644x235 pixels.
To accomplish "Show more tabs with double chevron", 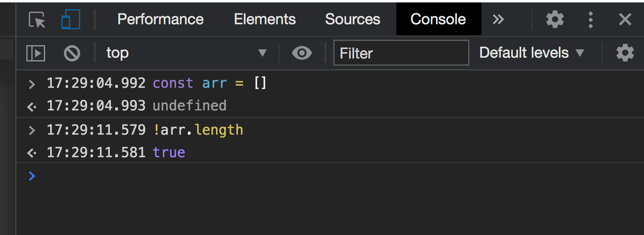I will point(498,20).
